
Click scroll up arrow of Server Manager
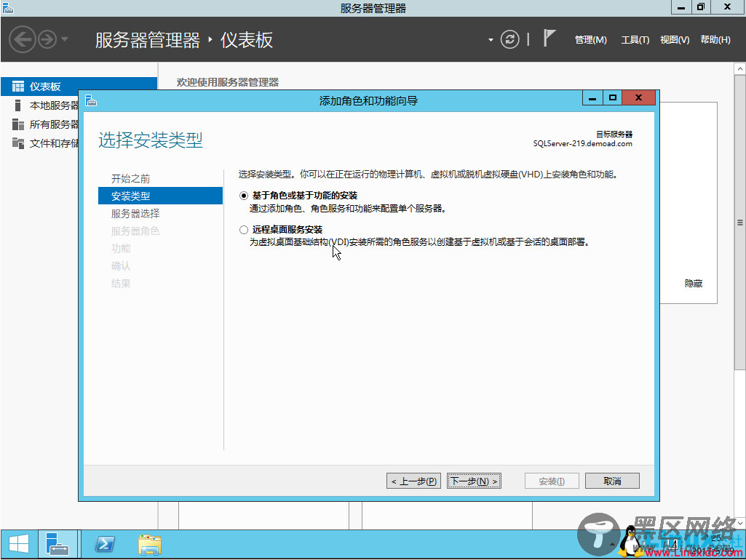point(740,68)
